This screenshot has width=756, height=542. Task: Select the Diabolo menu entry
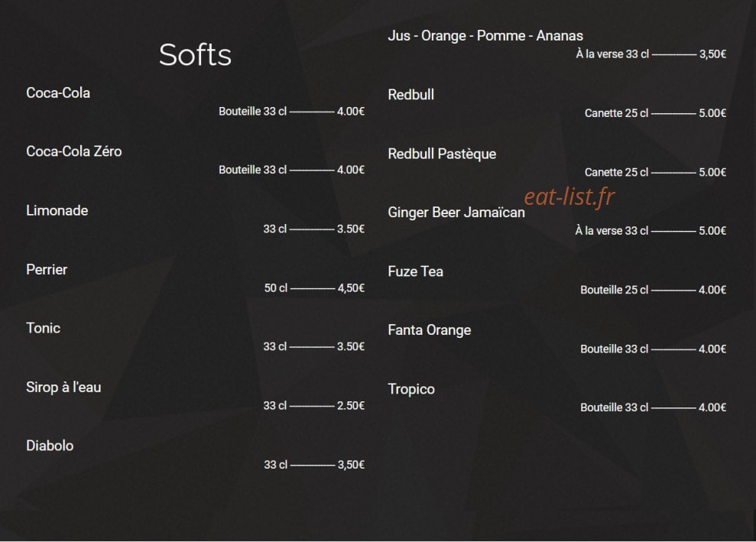point(50,446)
